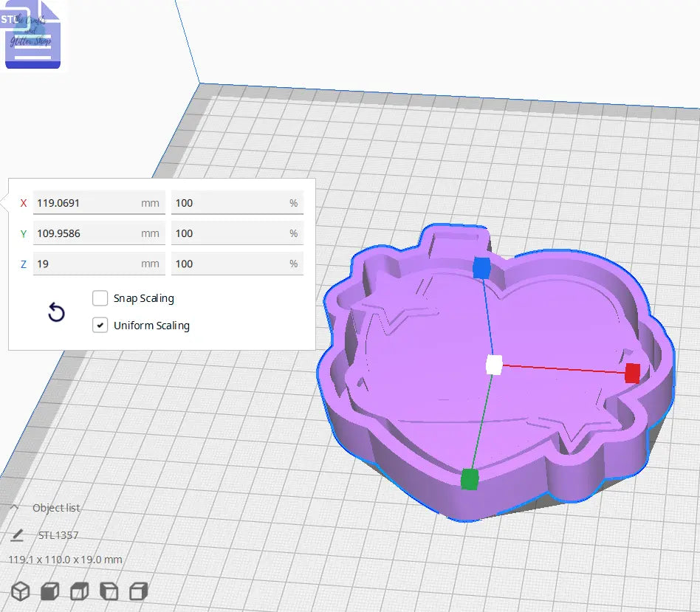
Task: Click the X dimension input showing 119.0691
Action: pos(99,202)
